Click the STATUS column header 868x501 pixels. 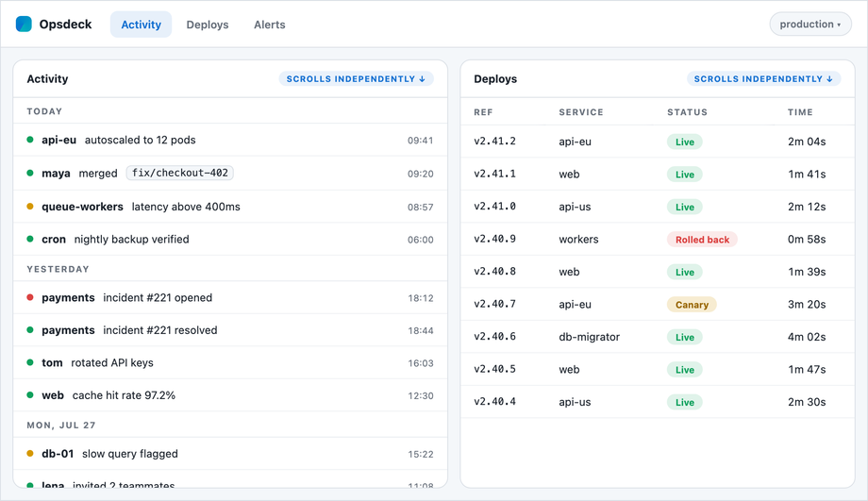point(687,112)
